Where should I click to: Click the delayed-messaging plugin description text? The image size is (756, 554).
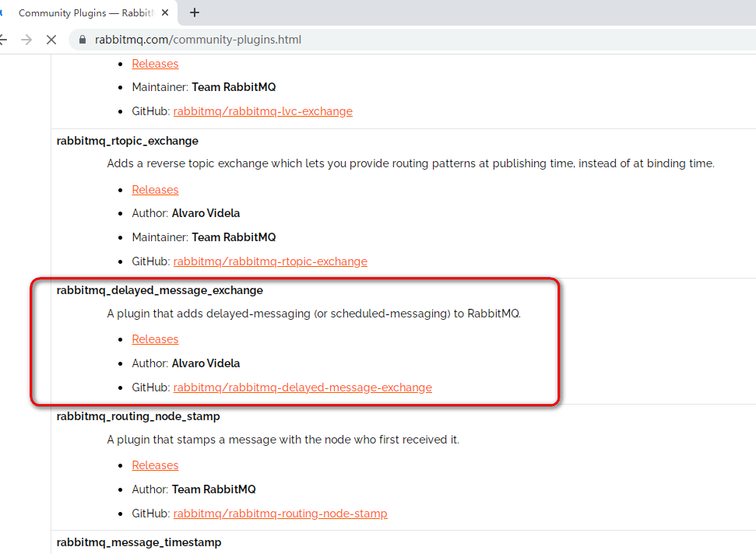click(314, 314)
